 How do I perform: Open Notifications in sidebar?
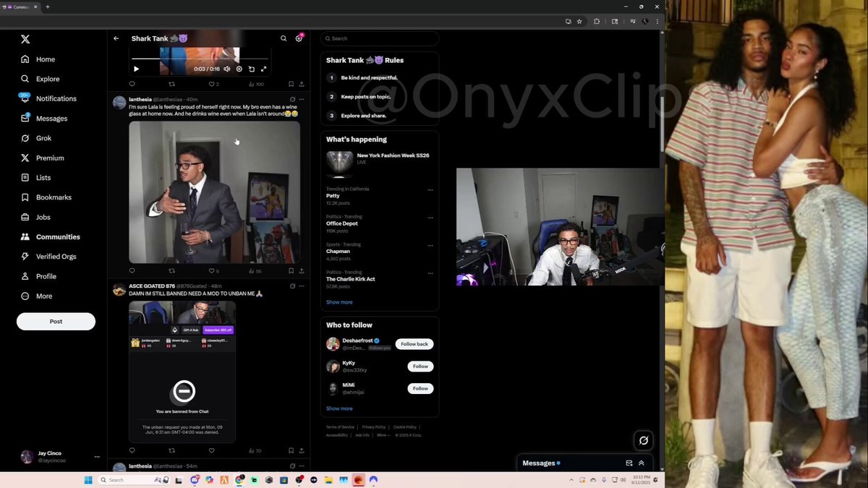click(48, 98)
